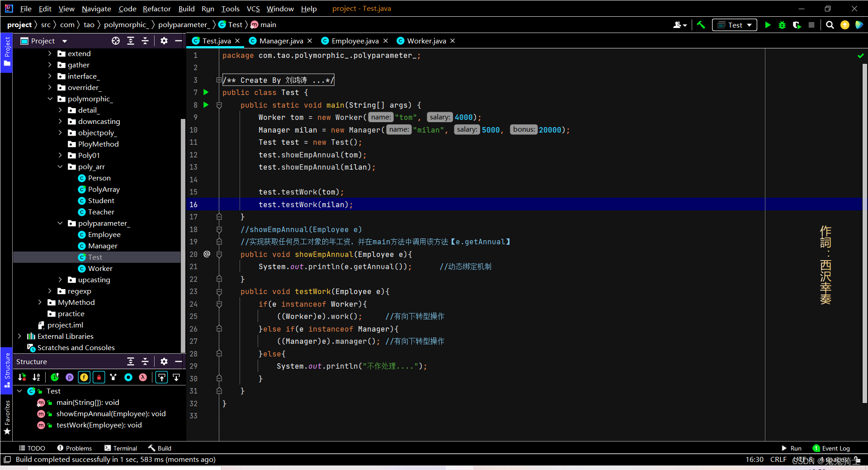This screenshot has height=470, width=868.
Task: Expand the gather package folder
Action: [50, 65]
